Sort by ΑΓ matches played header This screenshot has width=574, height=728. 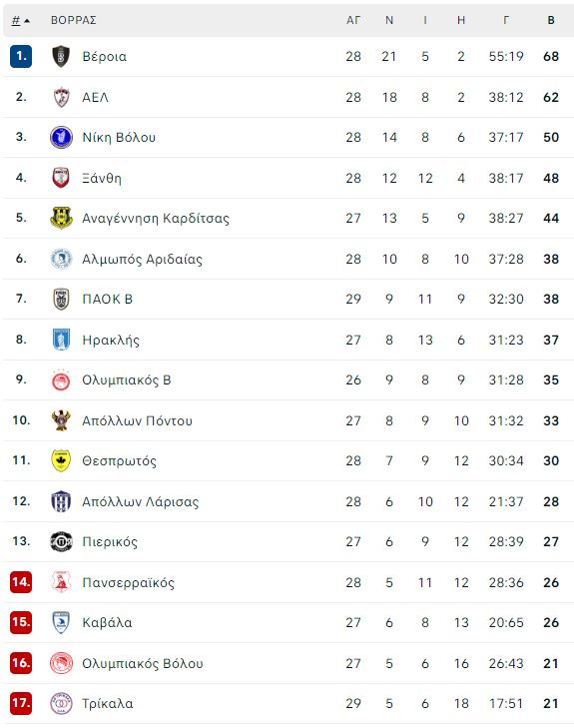[353, 20]
